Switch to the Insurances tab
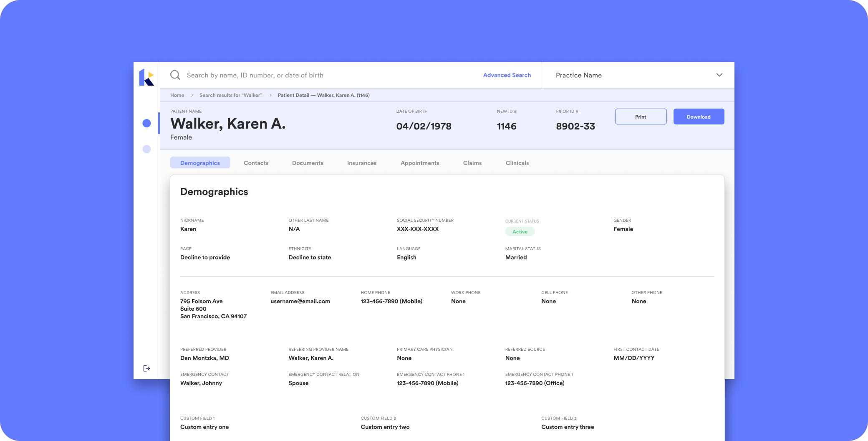The height and width of the screenshot is (441, 868). point(362,163)
